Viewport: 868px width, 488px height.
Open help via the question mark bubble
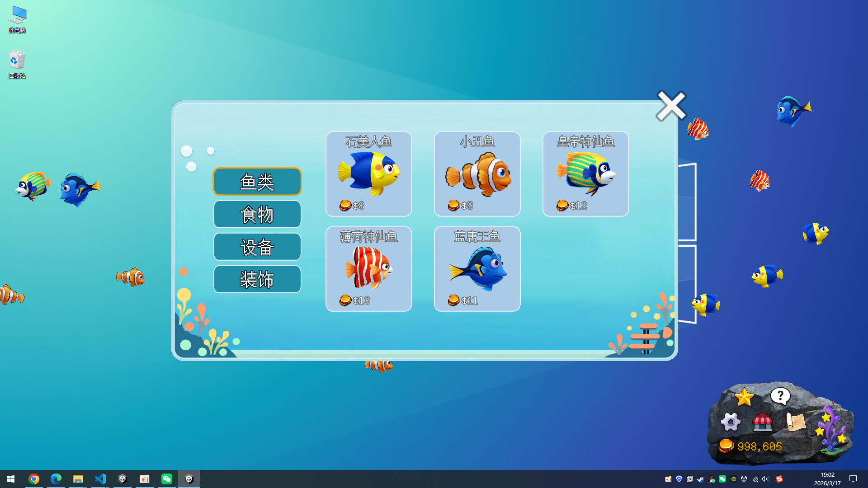pos(779,396)
